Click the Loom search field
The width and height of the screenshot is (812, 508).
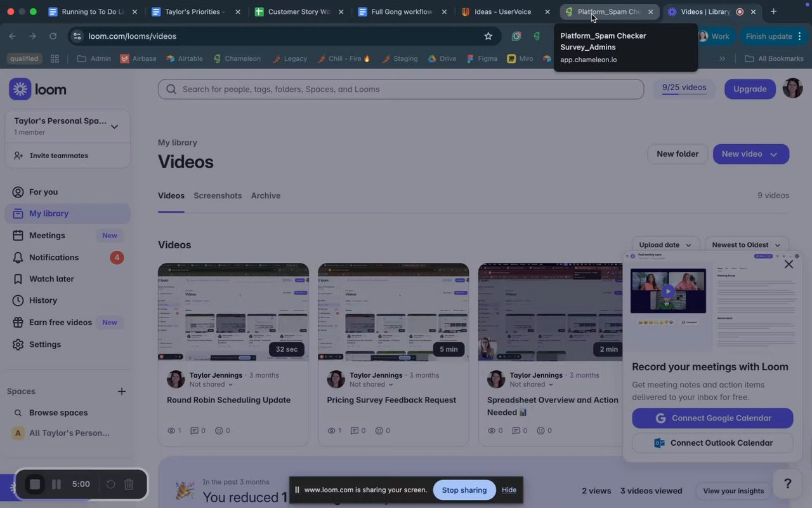click(x=401, y=89)
